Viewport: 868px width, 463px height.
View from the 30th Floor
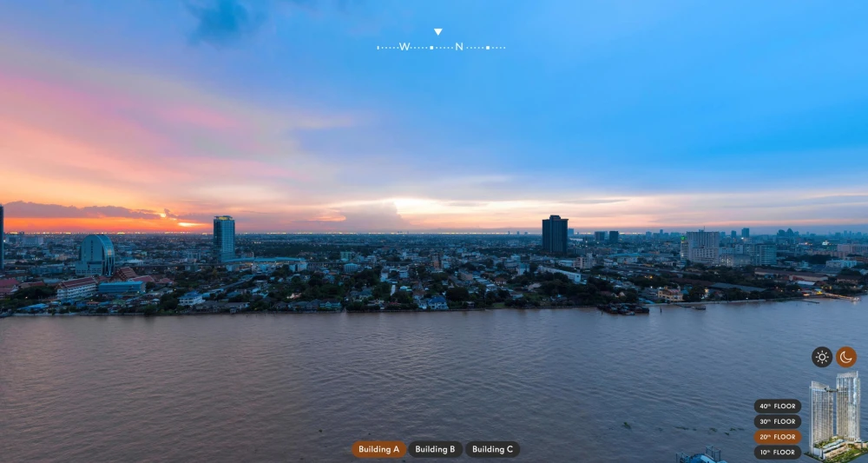click(777, 421)
